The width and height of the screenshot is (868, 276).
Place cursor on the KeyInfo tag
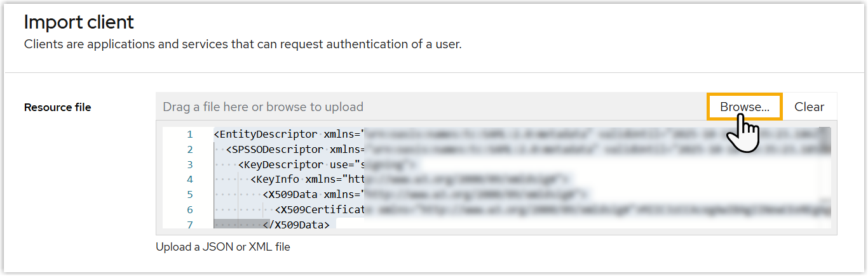pos(277,180)
